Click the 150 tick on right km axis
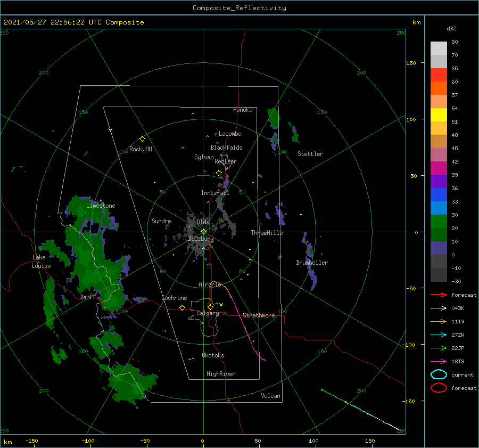 pyautogui.click(x=411, y=63)
